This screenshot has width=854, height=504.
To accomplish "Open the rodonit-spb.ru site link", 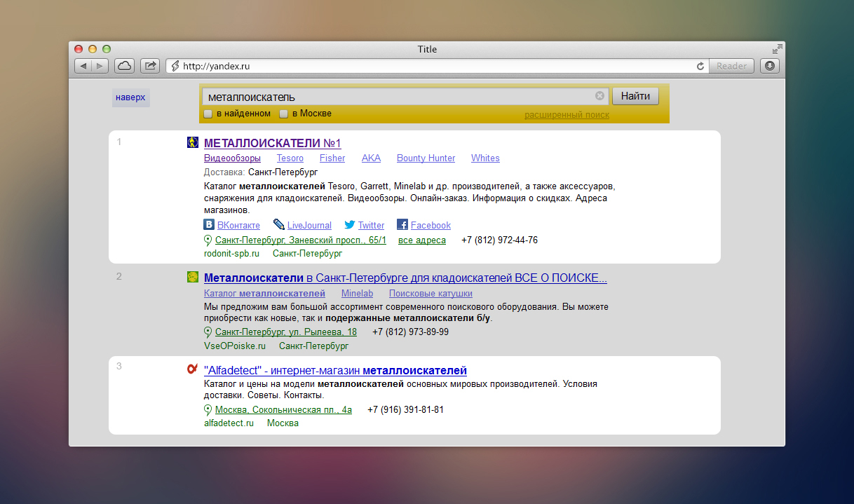I will click(x=232, y=253).
